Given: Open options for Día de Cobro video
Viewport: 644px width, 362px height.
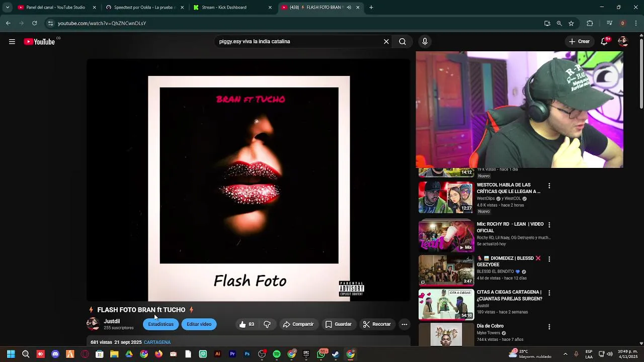Looking at the screenshot, I should 549,327.
